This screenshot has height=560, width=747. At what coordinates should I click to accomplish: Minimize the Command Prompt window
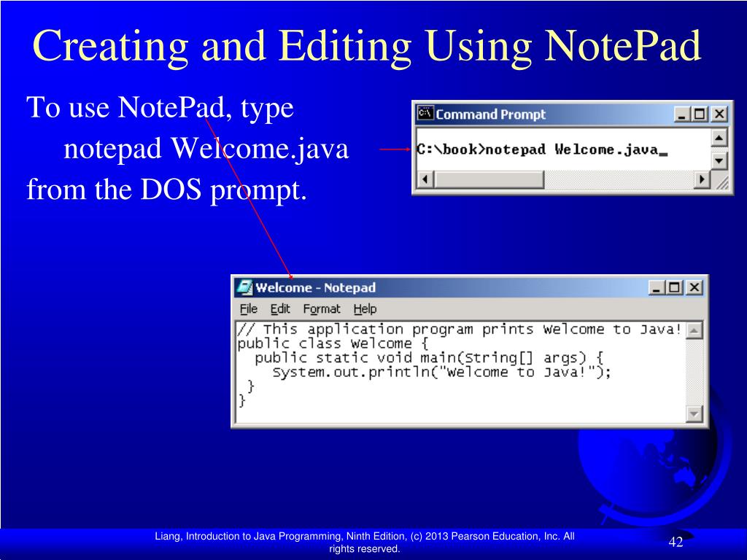pos(682,114)
